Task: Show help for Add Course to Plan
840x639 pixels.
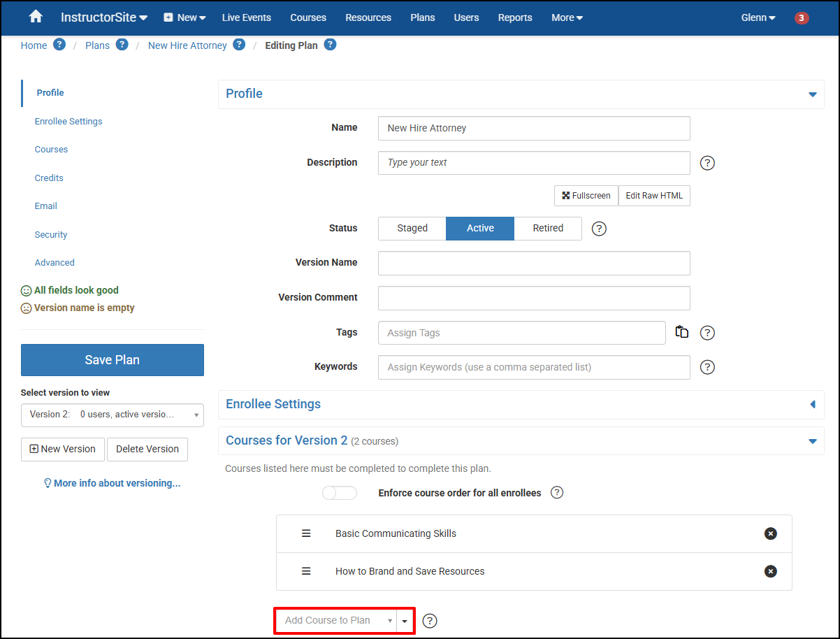Action: [430, 621]
